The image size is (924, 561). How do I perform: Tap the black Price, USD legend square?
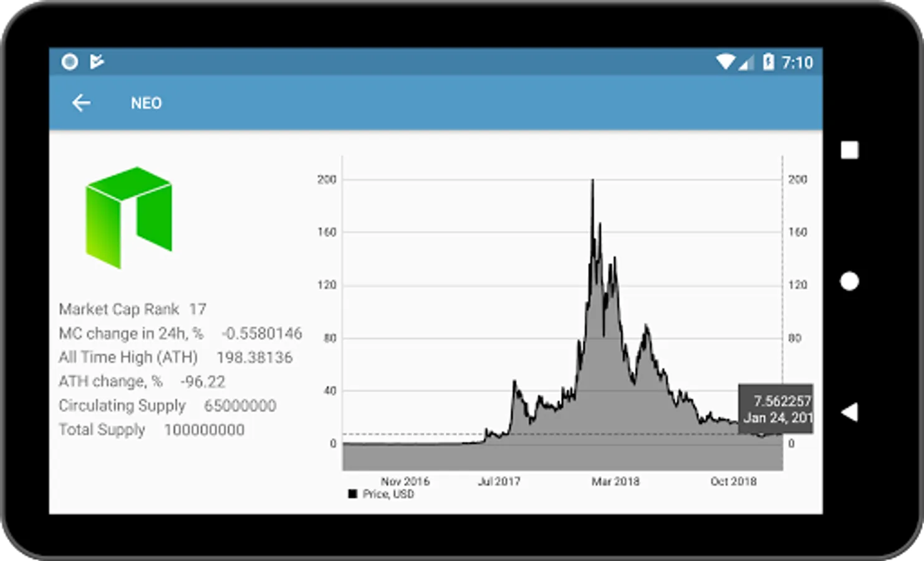[x=352, y=494]
